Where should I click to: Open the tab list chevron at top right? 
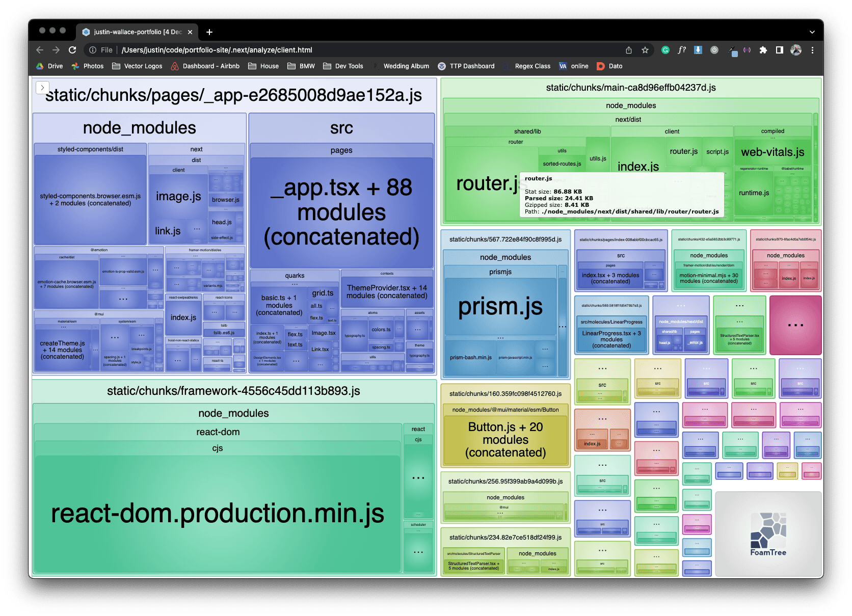812,32
